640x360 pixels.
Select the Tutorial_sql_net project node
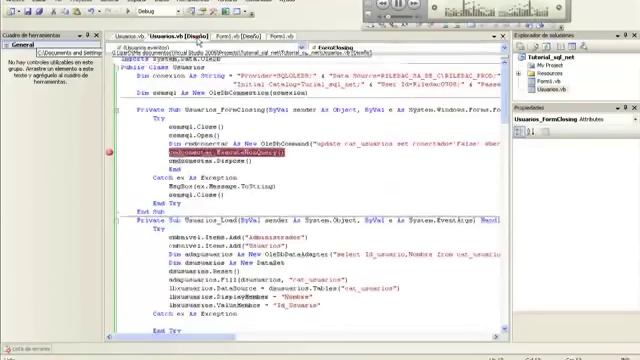(551, 57)
